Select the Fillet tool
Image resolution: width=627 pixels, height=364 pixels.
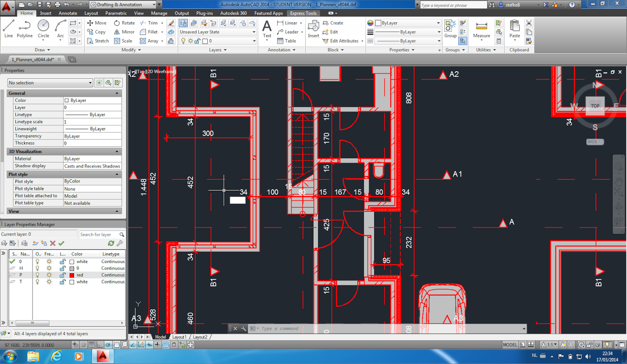tap(150, 32)
